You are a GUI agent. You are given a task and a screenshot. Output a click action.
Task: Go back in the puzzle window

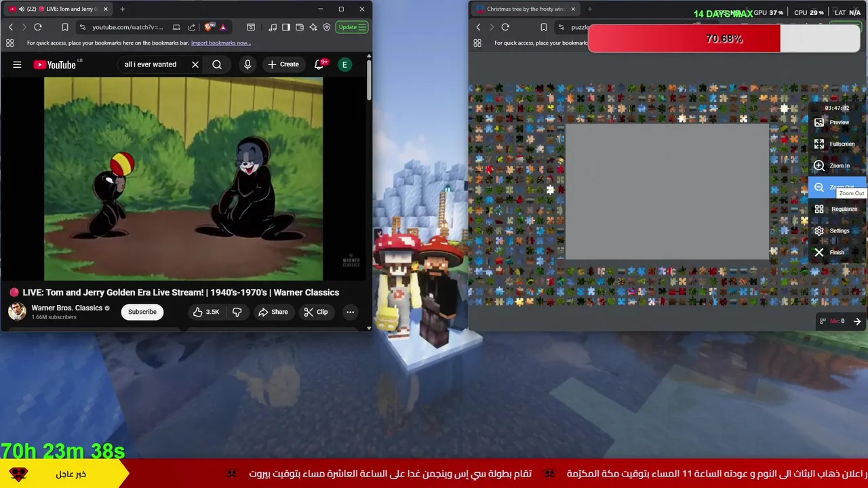478,27
